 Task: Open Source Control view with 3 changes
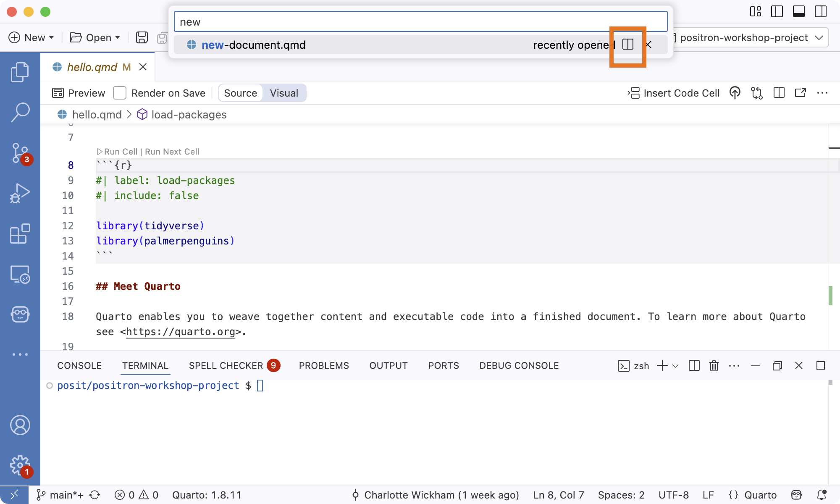pos(20,153)
